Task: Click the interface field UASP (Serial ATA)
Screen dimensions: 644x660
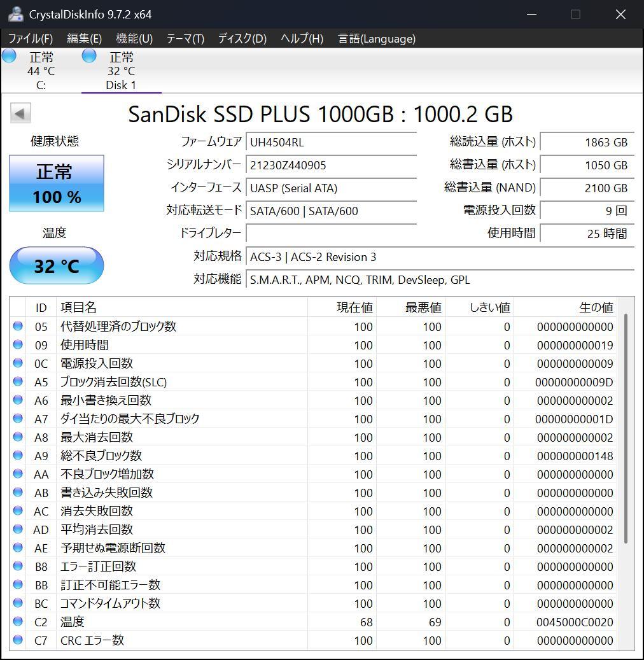Action: 331,188
